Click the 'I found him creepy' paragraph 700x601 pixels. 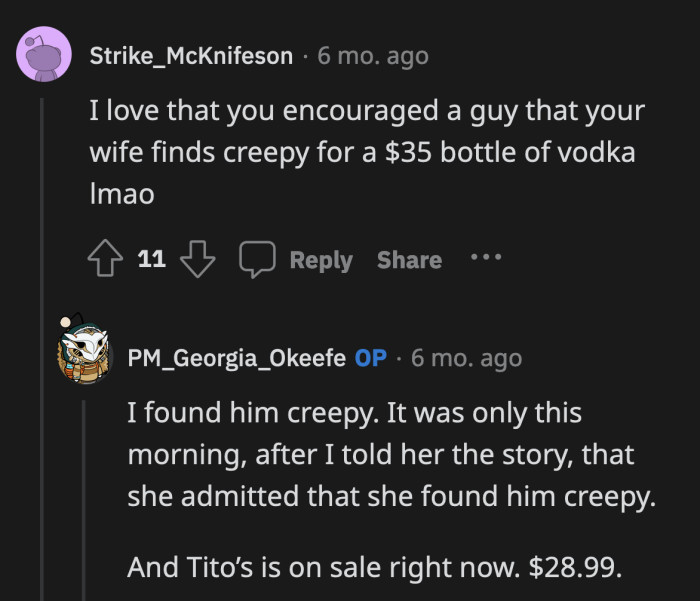(x=390, y=454)
